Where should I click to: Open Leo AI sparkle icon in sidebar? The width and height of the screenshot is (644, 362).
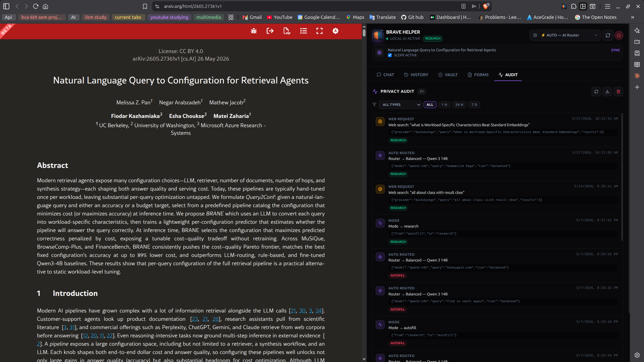pyautogui.click(x=637, y=30)
